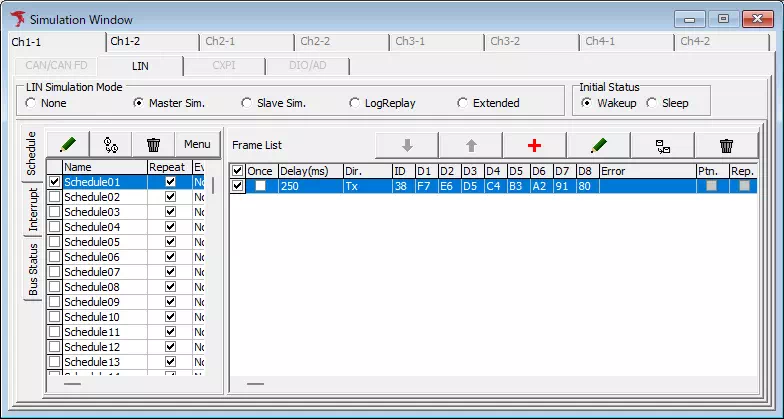Edit frame using the Frame List pencil icon
This screenshot has height=419, width=784.
[598, 145]
